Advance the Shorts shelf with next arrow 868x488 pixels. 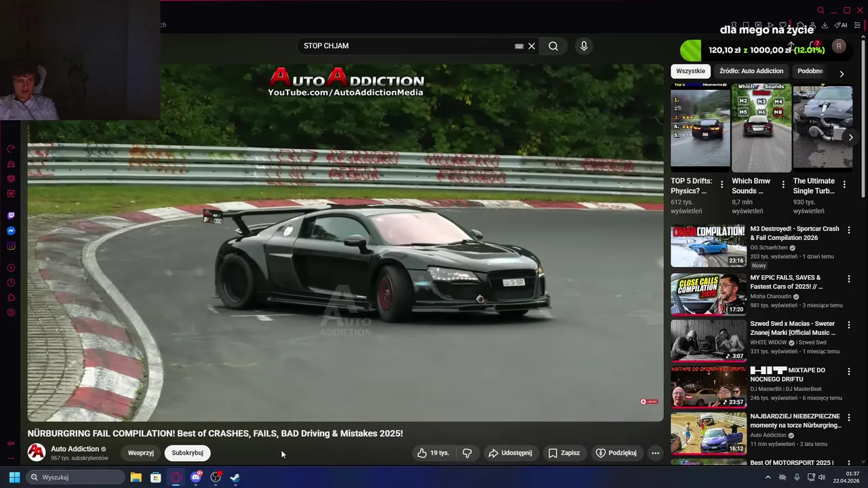pos(850,138)
